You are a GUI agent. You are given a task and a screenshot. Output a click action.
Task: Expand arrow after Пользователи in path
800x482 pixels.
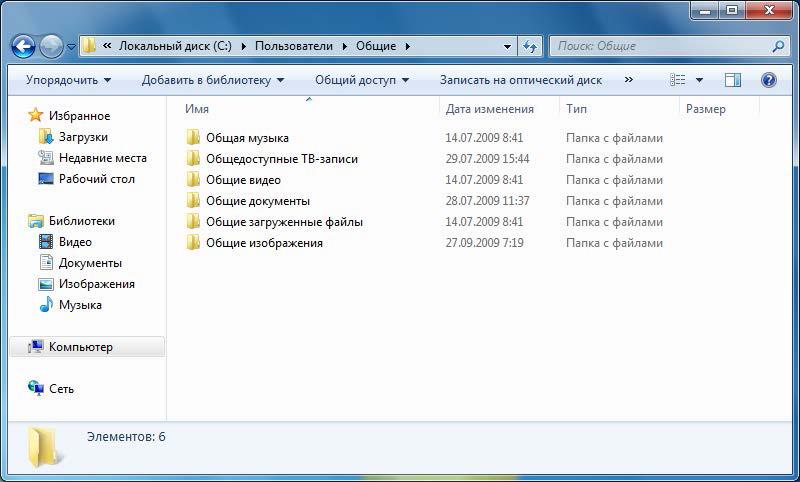pyautogui.click(x=345, y=46)
